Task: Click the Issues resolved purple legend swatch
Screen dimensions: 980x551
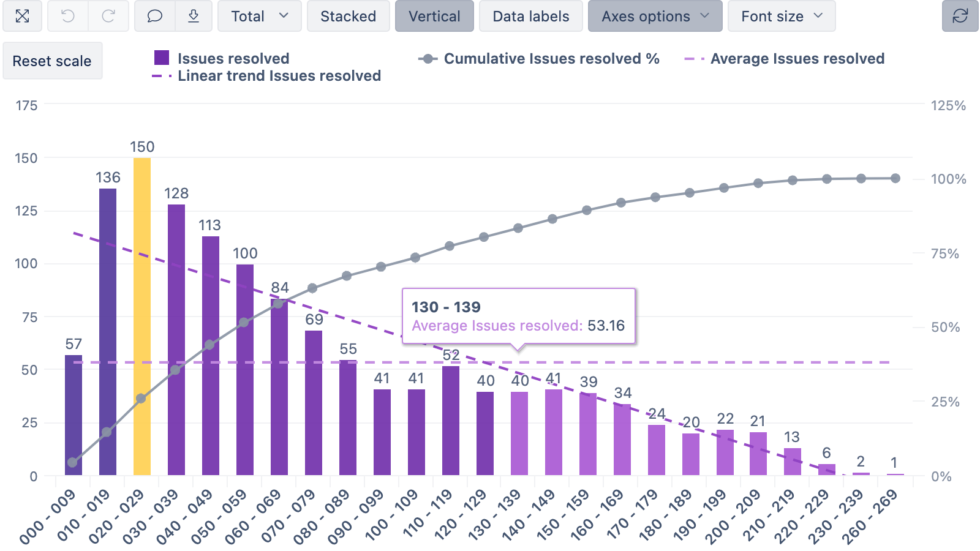Action: 162,58
